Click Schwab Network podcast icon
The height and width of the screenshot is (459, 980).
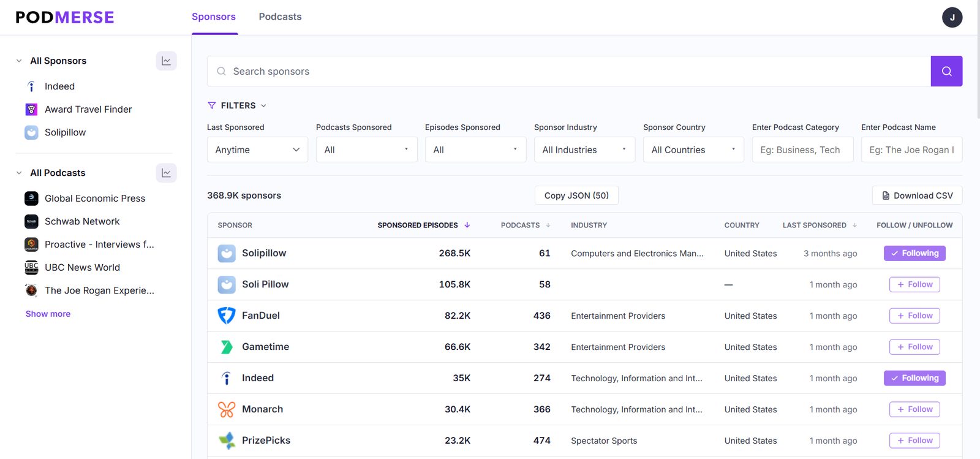[x=31, y=221]
